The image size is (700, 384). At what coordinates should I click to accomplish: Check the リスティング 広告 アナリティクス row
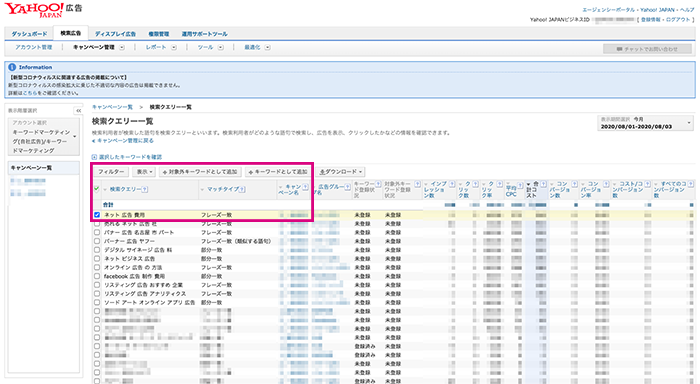97,294
